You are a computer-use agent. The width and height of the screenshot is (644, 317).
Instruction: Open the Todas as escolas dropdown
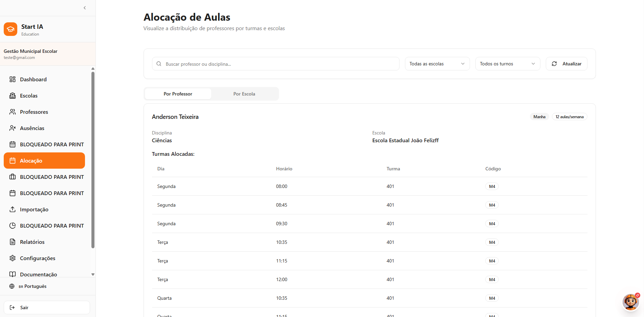click(437, 64)
